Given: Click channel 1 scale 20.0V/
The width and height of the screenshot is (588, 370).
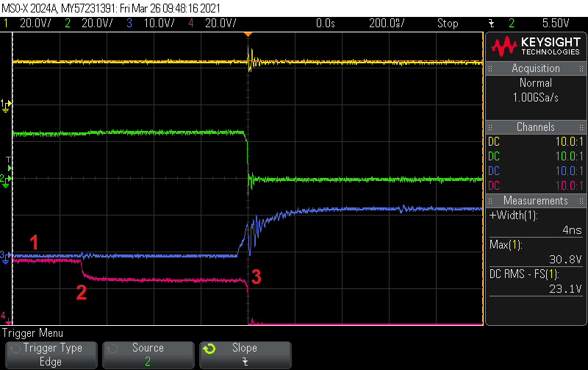Looking at the screenshot, I should 35,24.
